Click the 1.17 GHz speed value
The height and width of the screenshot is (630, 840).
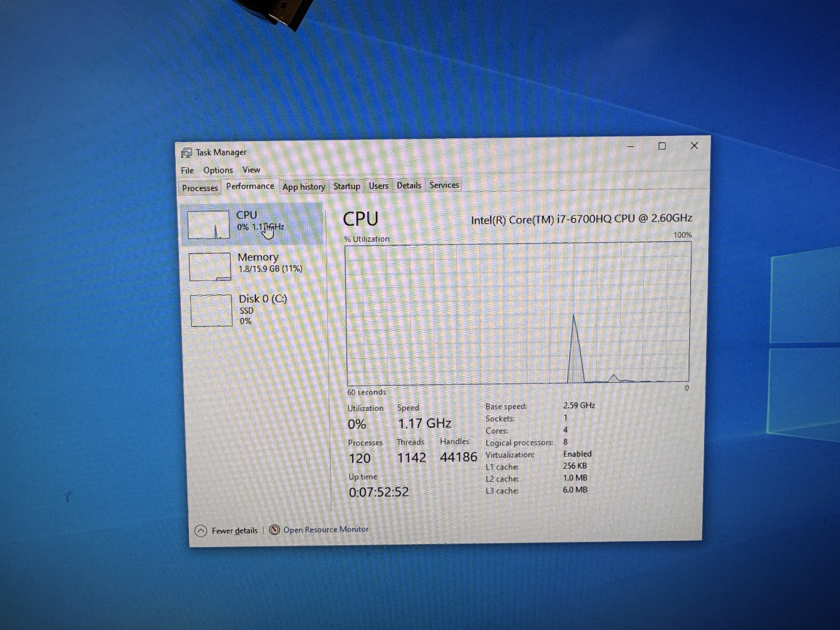tap(424, 423)
